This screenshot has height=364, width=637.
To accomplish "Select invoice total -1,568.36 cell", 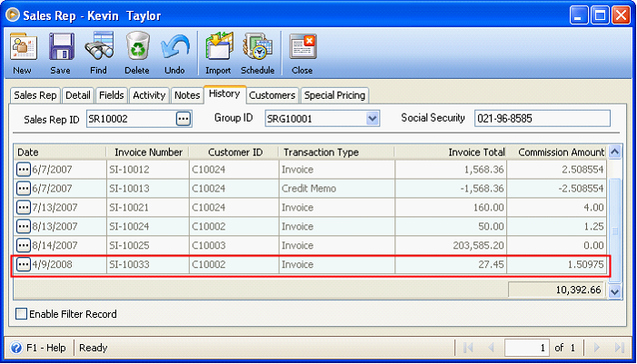I will coord(451,188).
